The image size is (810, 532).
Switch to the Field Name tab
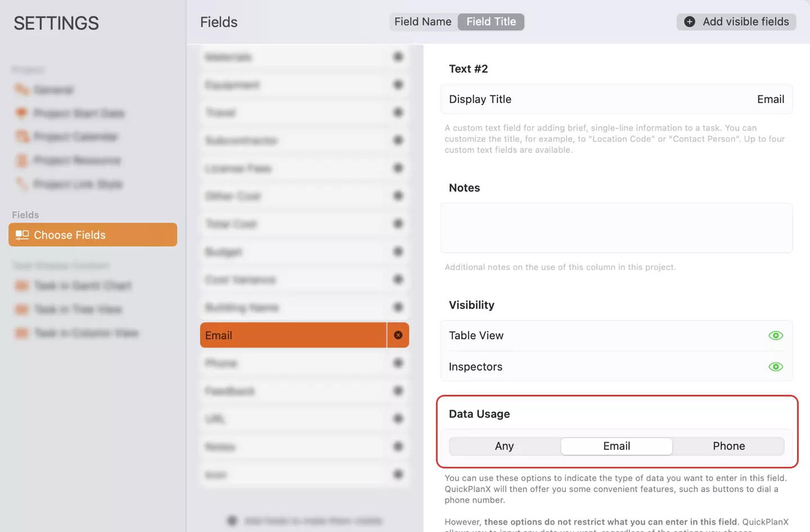pos(423,21)
